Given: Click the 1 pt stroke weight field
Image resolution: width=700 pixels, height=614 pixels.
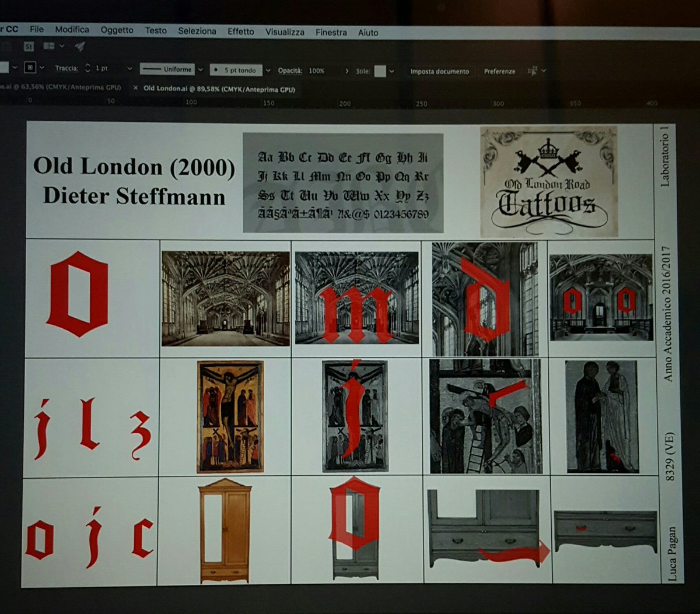Looking at the screenshot, I should click(102, 69).
